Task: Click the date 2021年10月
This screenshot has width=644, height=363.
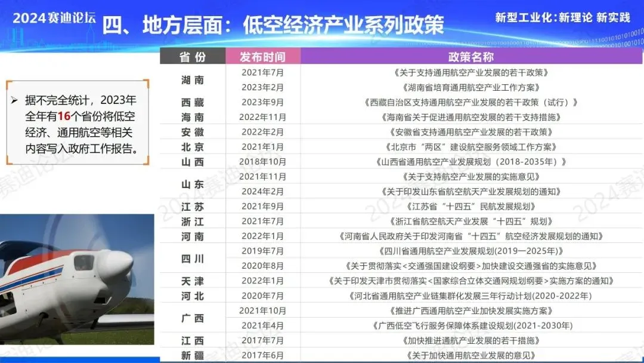Action: [263, 310]
